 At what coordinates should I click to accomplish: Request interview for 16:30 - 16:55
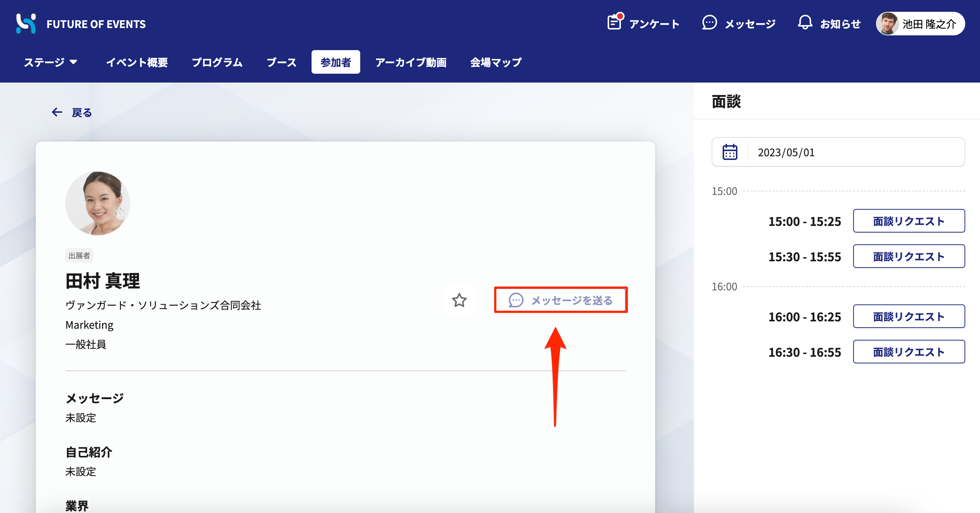pyautogui.click(x=909, y=352)
